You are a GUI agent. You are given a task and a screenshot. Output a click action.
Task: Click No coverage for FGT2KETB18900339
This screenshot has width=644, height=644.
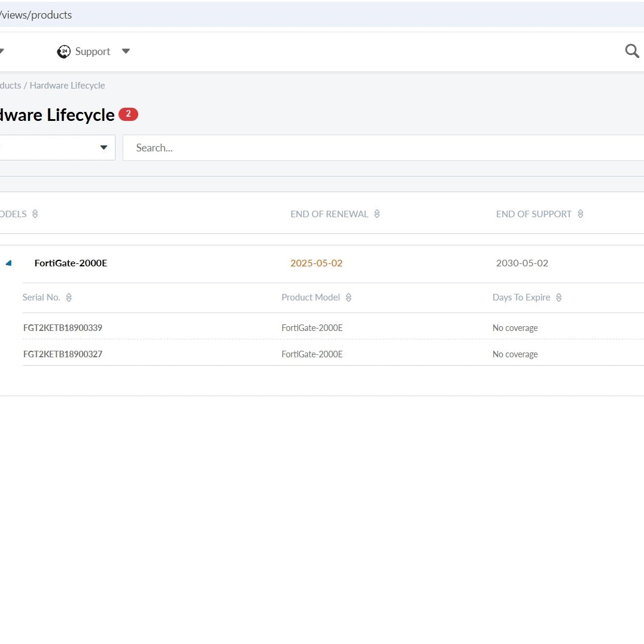pyautogui.click(x=515, y=328)
